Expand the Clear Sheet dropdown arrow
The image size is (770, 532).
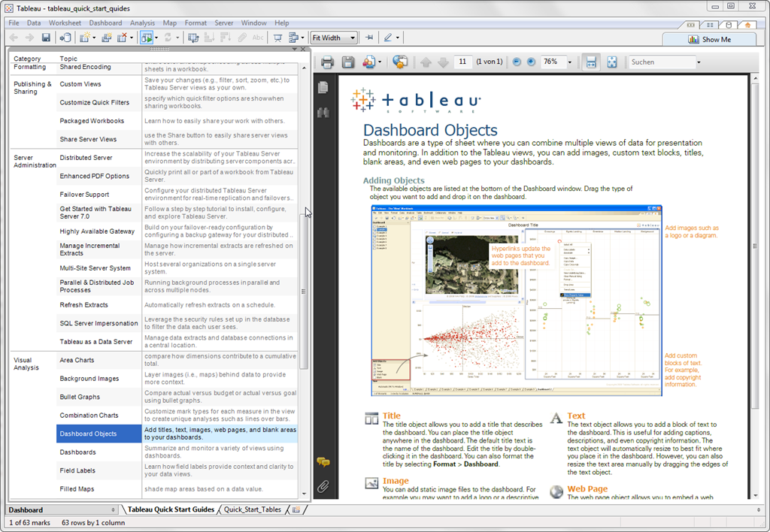[x=131, y=38]
